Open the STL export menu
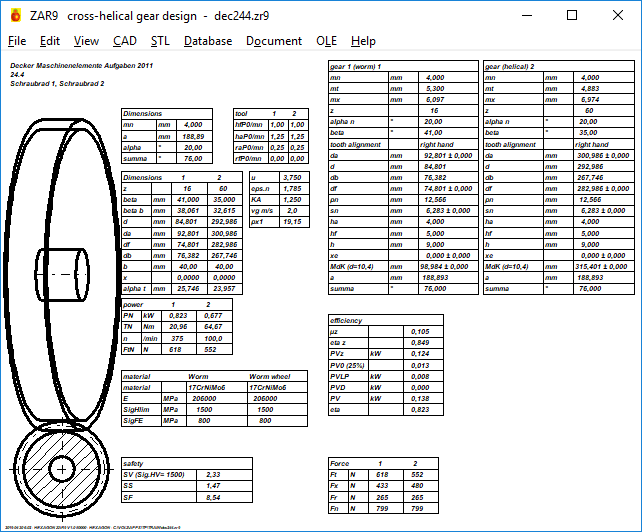 (160, 41)
